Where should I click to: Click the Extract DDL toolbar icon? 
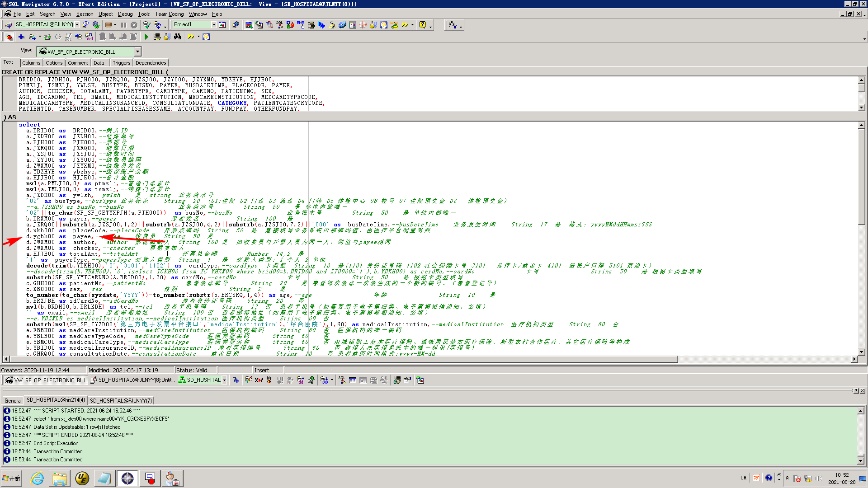[89, 37]
